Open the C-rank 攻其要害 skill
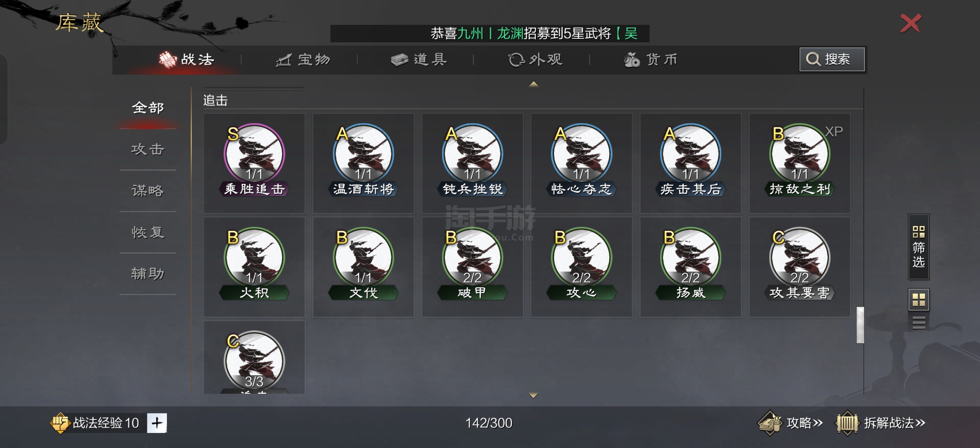 point(799,267)
